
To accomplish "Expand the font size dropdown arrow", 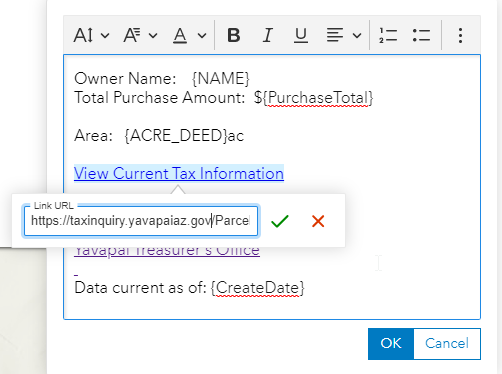I will (105, 35).
